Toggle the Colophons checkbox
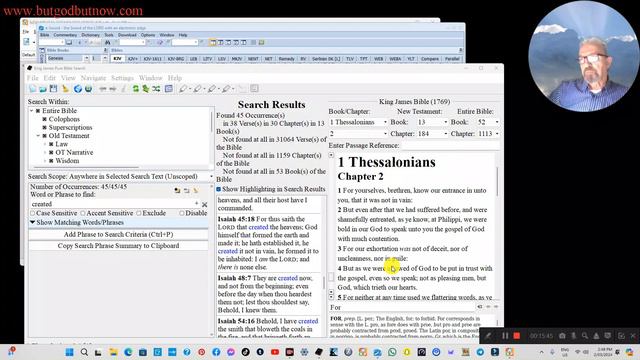This screenshot has height=360, width=640. pos(44,119)
